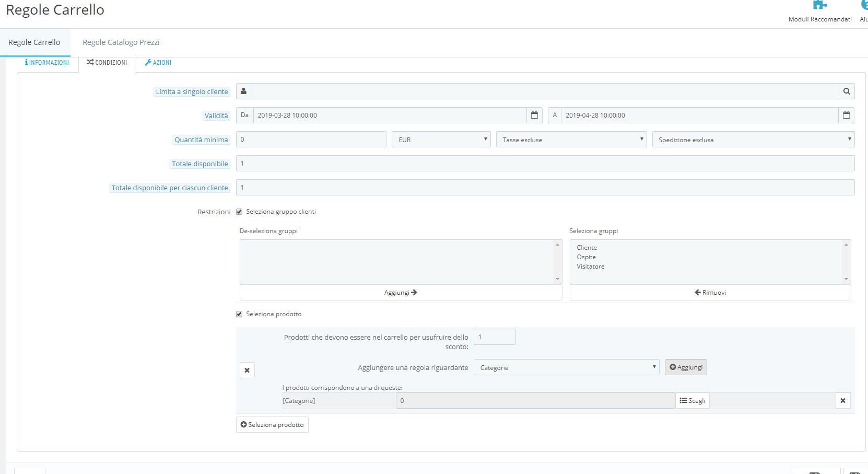Screen dimensions: 868x474
Task: Expand the Tasse escluse dropdown
Action: point(571,140)
